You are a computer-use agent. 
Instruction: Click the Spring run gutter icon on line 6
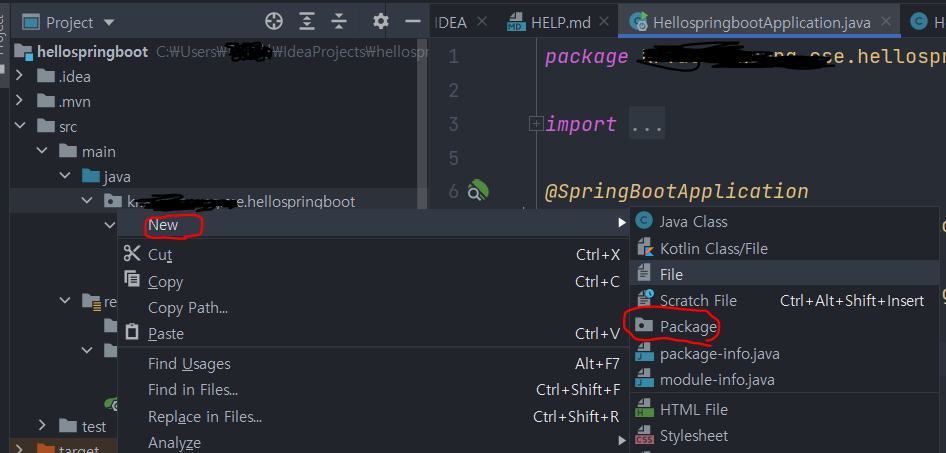(477, 191)
